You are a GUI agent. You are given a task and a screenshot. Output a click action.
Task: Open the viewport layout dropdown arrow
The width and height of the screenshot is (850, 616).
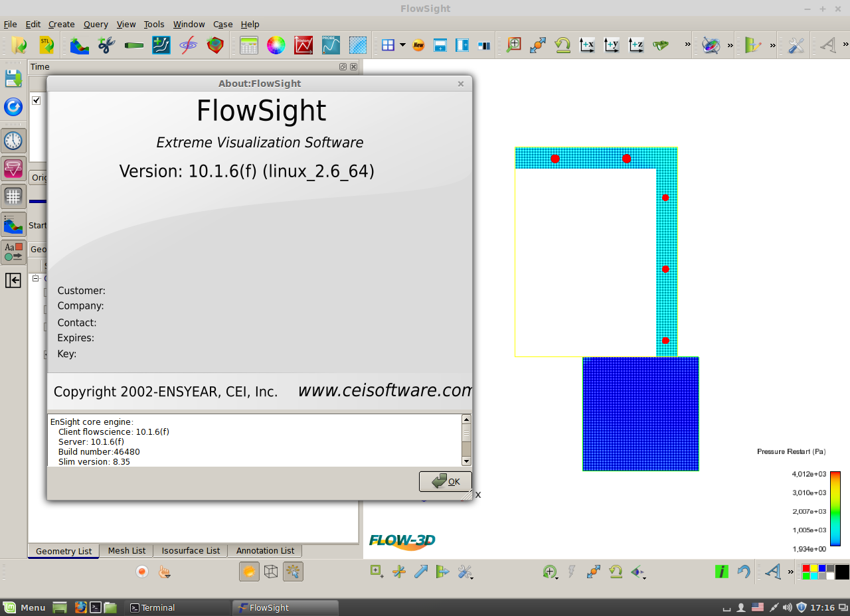(402, 45)
